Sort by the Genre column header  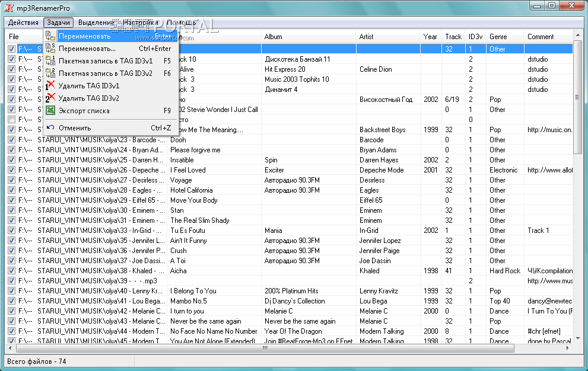505,37
